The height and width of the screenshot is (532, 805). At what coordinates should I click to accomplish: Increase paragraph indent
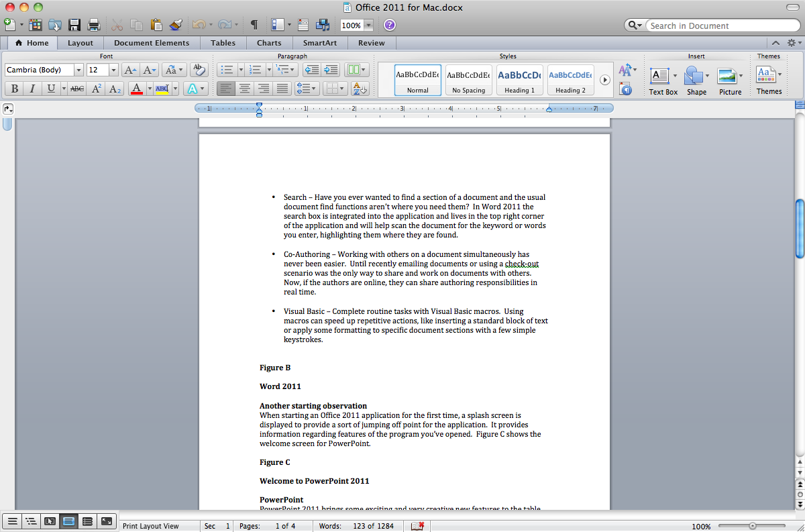point(331,70)
